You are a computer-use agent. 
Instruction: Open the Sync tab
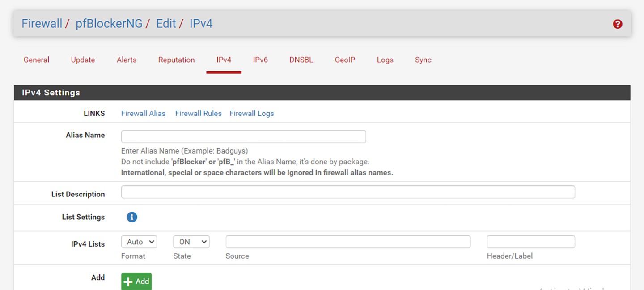coord(423,60)
